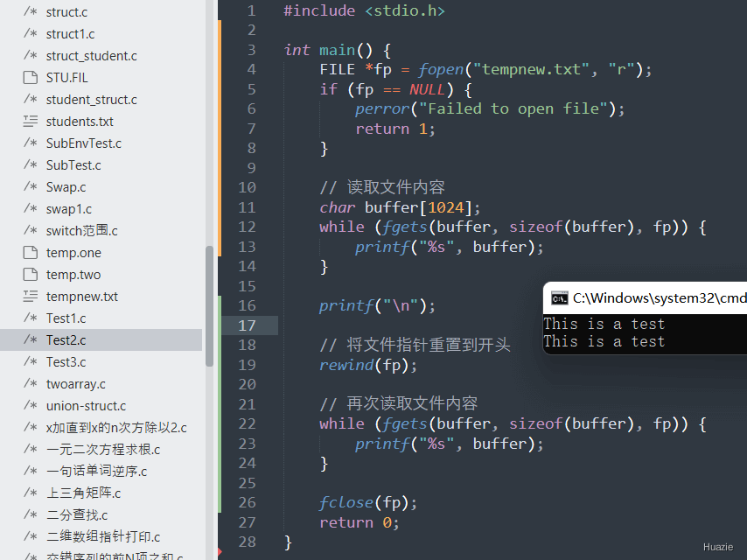Click line number 17 in the gutter

(247, 325)
